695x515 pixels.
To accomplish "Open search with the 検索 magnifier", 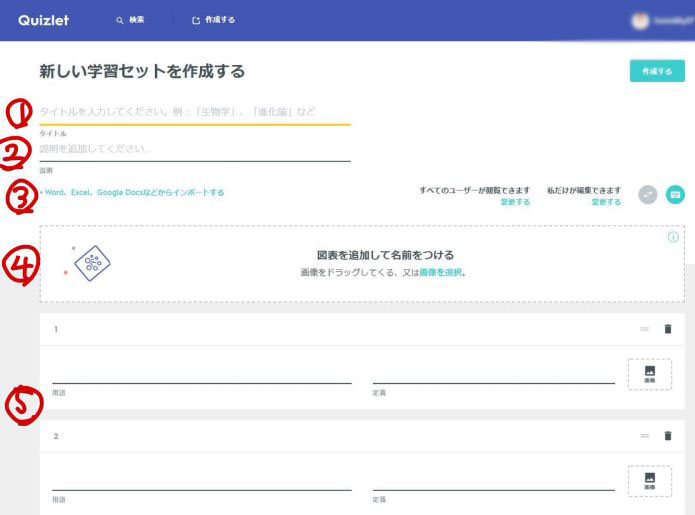I will 130,20.
